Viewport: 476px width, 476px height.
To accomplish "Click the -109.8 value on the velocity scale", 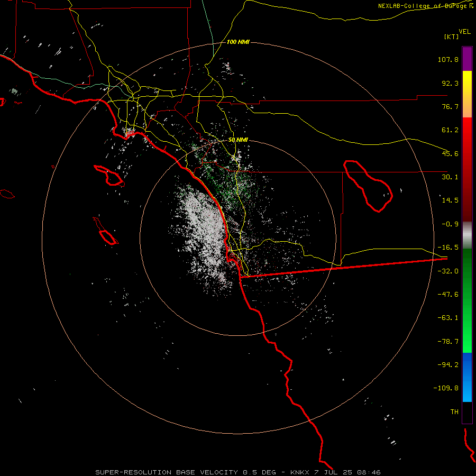I will coord(446,388).
